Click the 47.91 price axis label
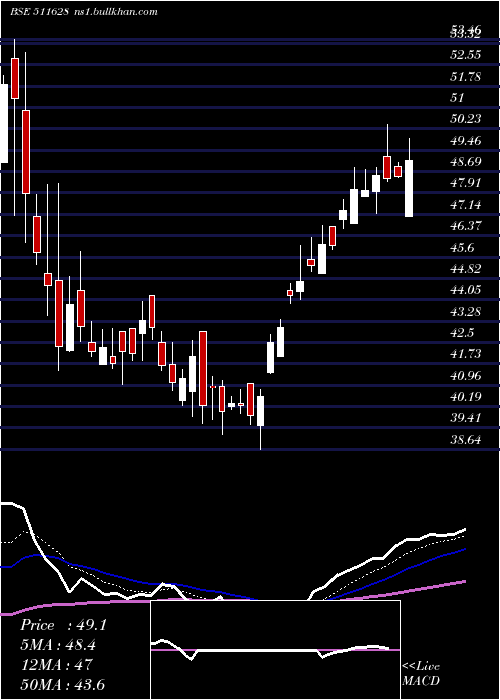500x700 pixels. pyautogui.click(x=466, y=183)
